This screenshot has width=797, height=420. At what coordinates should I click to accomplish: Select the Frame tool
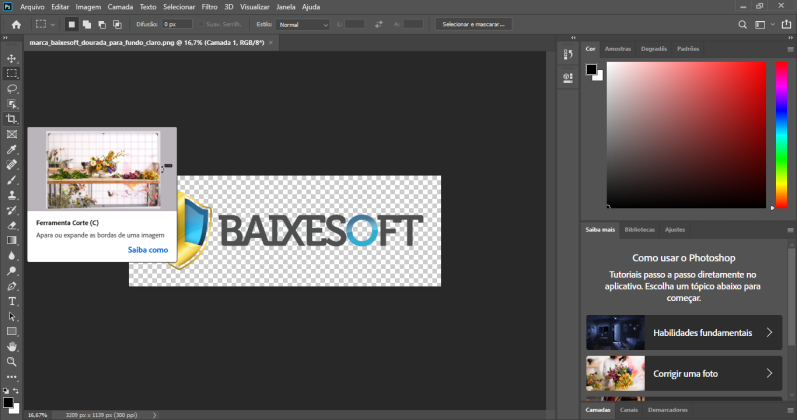tap(11, 134)
